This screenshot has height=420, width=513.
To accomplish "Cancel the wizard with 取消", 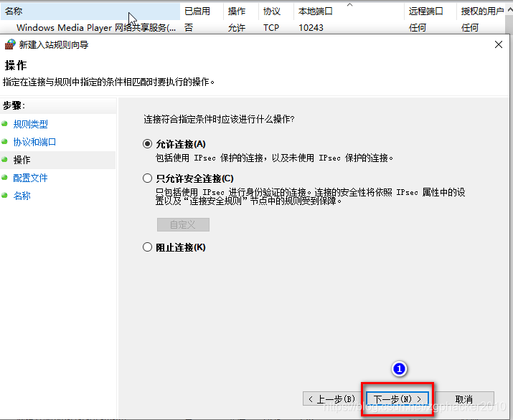I will pyautogui.click(x=463, y=398).
